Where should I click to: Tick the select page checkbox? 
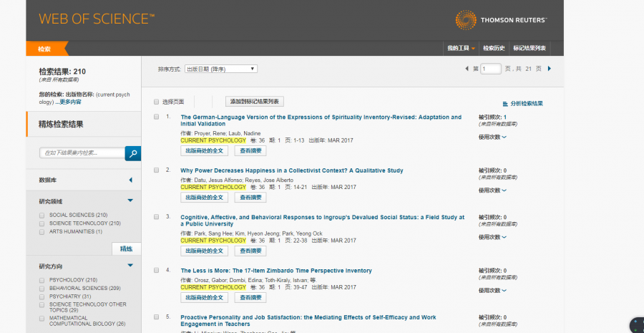(x=156, y=102)
